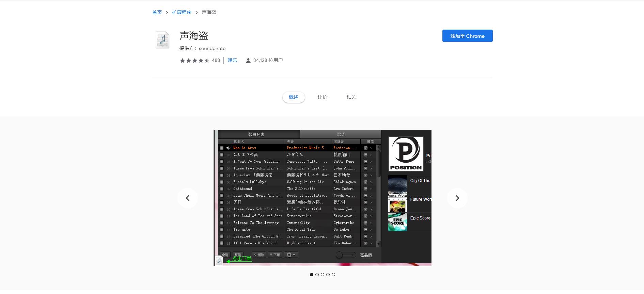
Task: Select the fifth carousel dot indicator
Action: (333, 275)
